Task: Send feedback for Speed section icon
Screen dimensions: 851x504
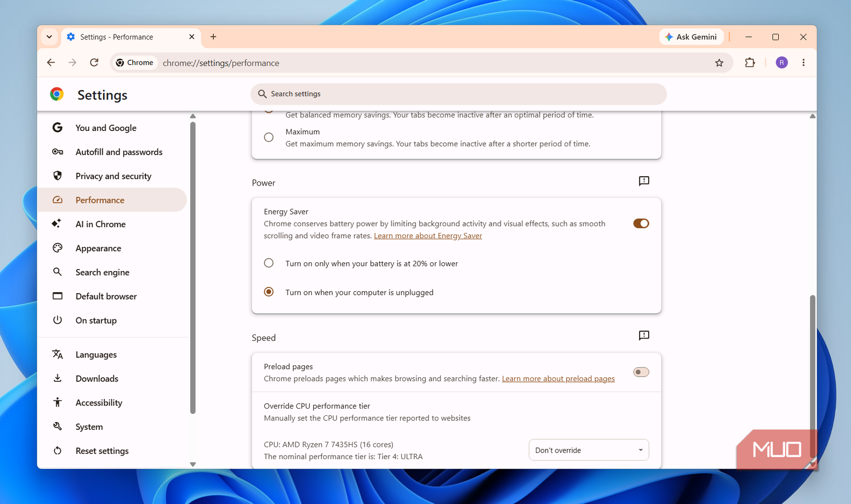Action: coord(644,335)
